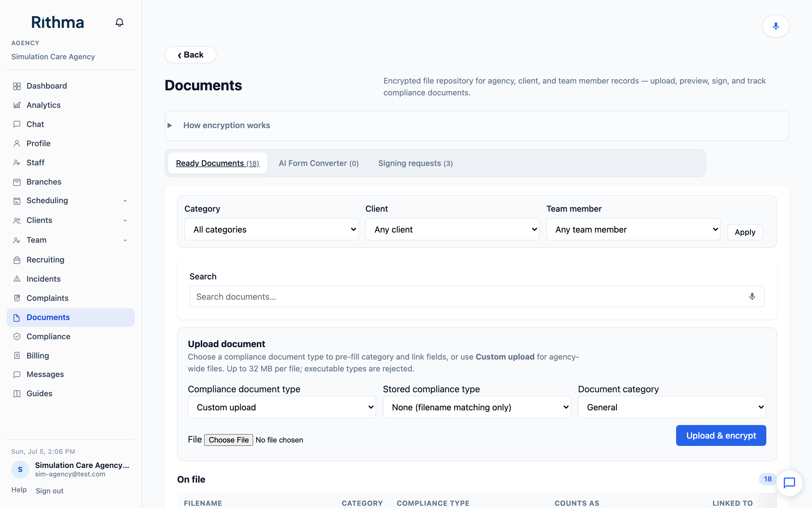Open the Category All categories dropdown
Screen dimensions: 812x508
tap(271, 229)
